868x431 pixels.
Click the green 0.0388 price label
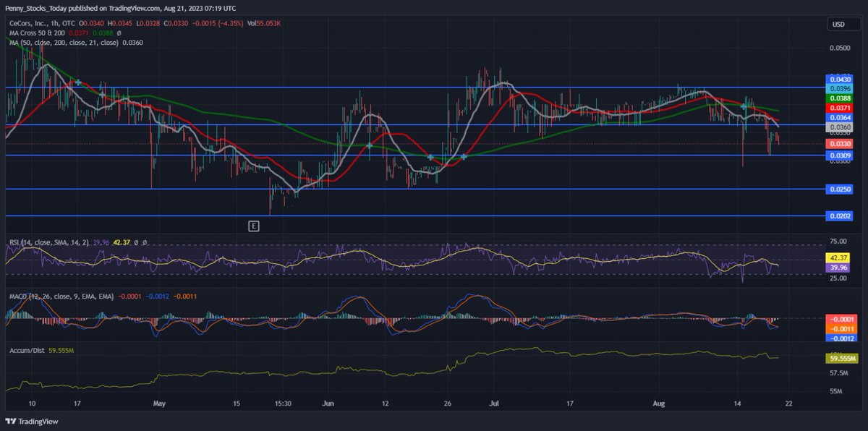click(840, 98)
